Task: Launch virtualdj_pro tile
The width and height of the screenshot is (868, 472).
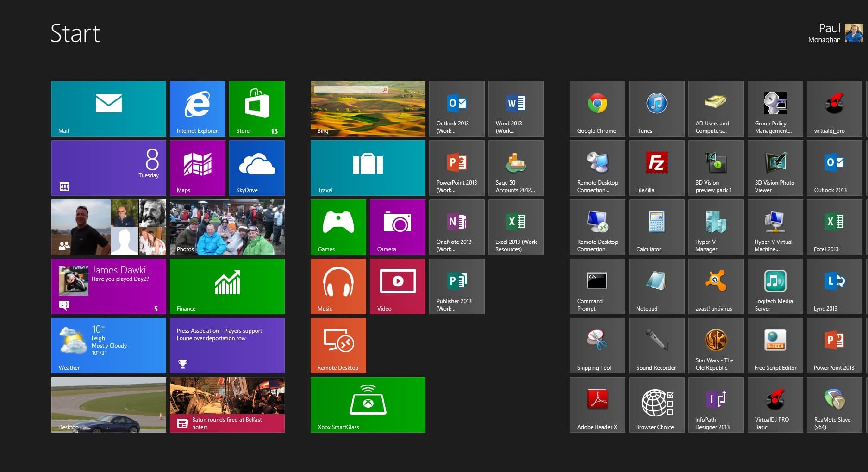Action: (x=835, y=109)
